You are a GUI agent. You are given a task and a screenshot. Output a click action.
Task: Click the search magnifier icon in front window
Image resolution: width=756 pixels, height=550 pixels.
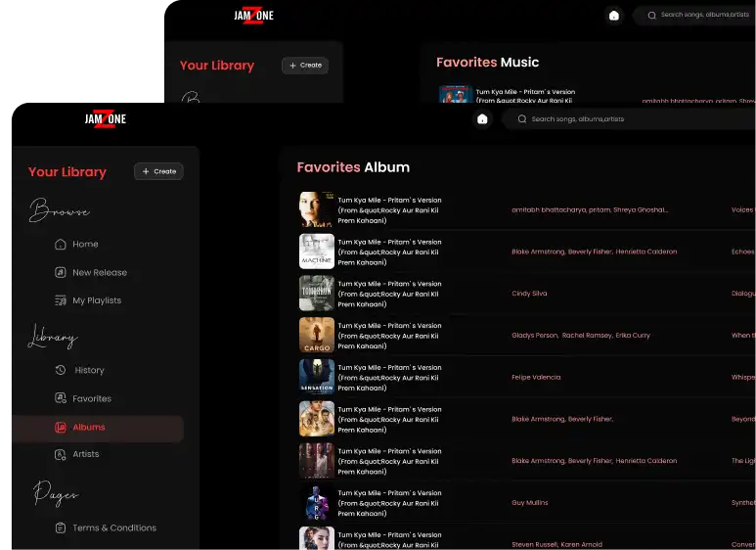click(x=521, y=119)
